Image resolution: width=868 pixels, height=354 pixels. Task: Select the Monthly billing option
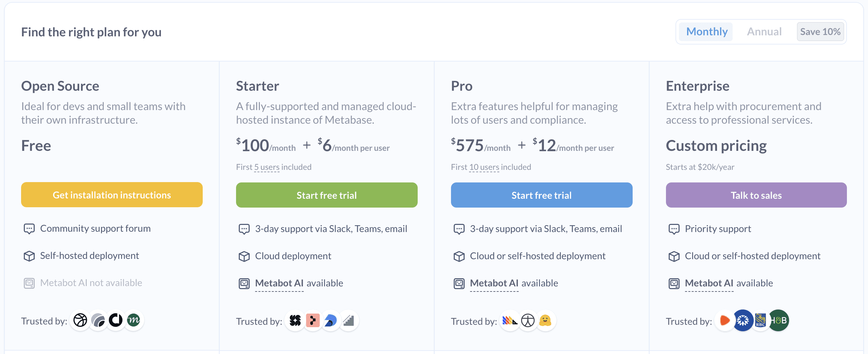706,31
